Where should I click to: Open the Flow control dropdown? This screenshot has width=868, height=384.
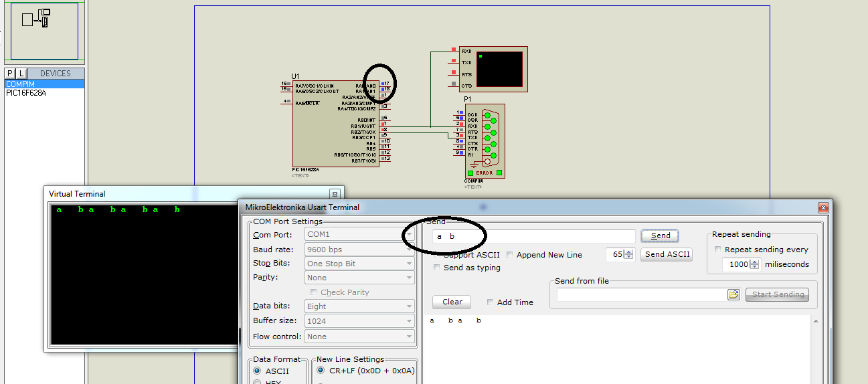pyautogui.click(x=359, y=337)
